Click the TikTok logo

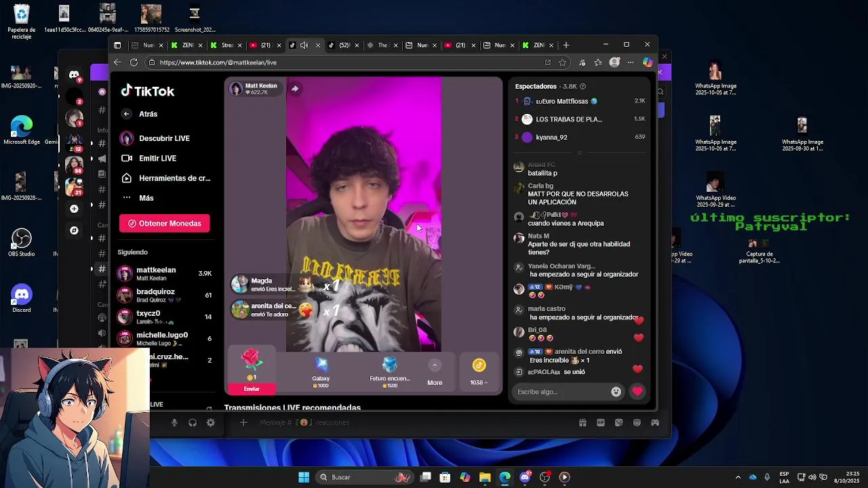pyautogui.click(x=147, y=91)
